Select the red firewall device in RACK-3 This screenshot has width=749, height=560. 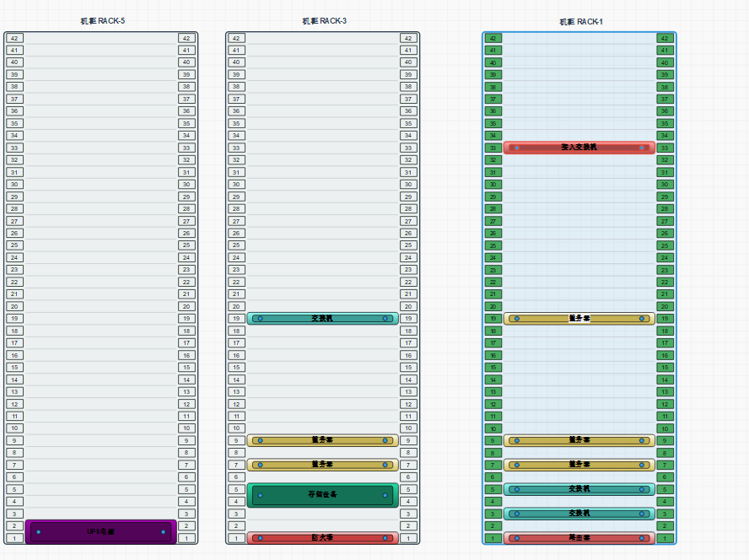point(322,538)
